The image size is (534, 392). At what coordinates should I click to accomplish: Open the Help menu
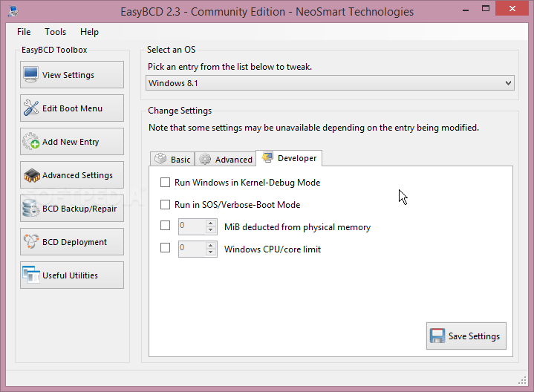[x=89, y=32]
